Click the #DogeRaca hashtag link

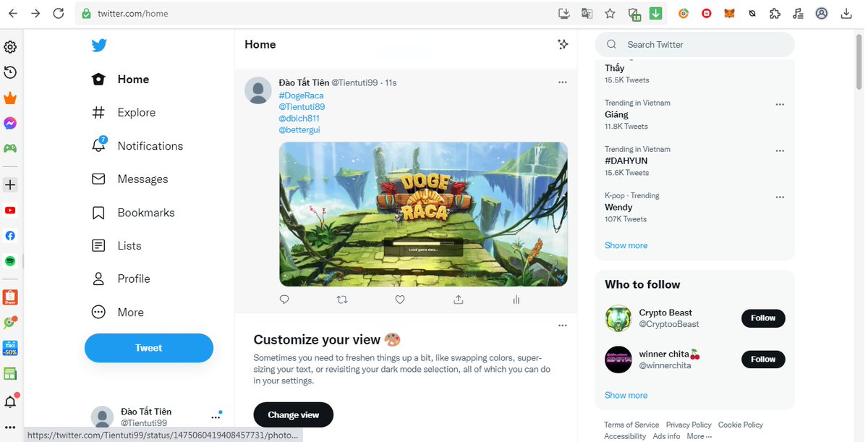[x=301, y=95]
